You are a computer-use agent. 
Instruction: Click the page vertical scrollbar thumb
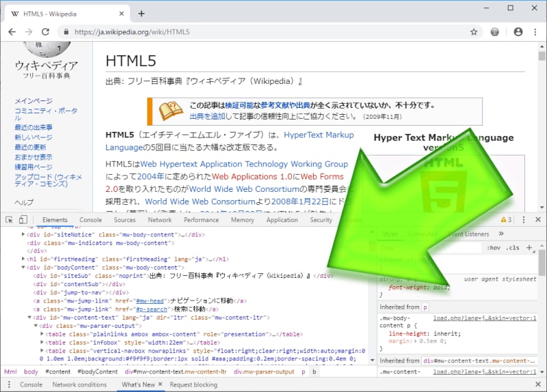tap(542, 56)
